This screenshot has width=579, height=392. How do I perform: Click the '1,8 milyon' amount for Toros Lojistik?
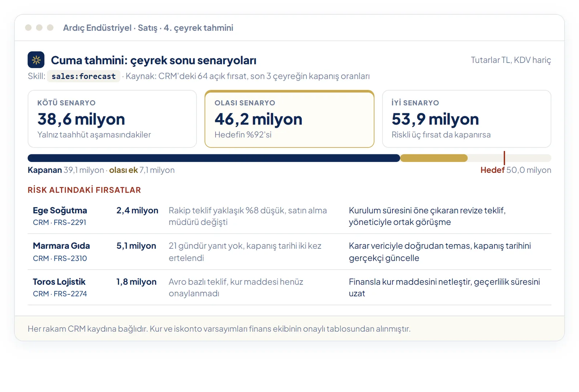coord(136,282)
